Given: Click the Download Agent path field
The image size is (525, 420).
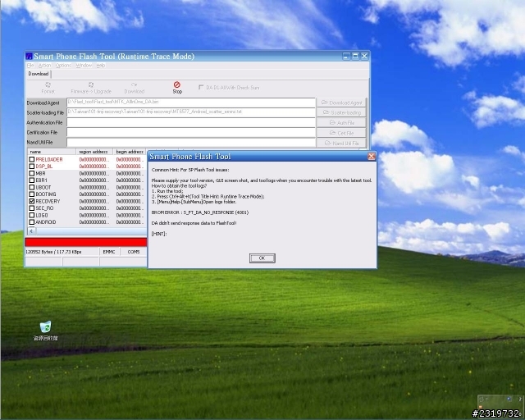Looking at the screenshot, I should coord(191,103).
